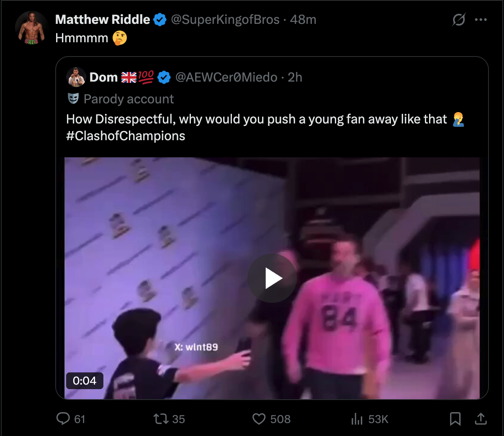Open the @SuperKingofBros handle link
The image size is (504, 436).
coord(225,20)
